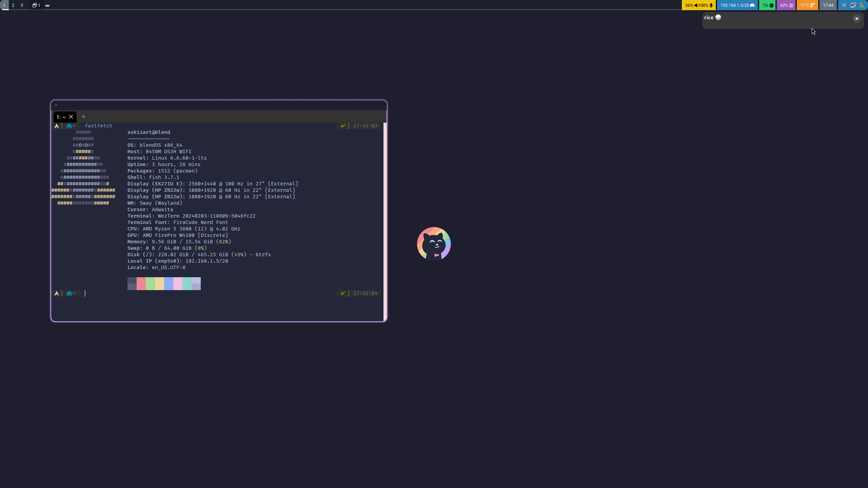Click the 'Shell: fish 3.7.1' line
This screenshot has width=868, height=488.
(153, 177)
